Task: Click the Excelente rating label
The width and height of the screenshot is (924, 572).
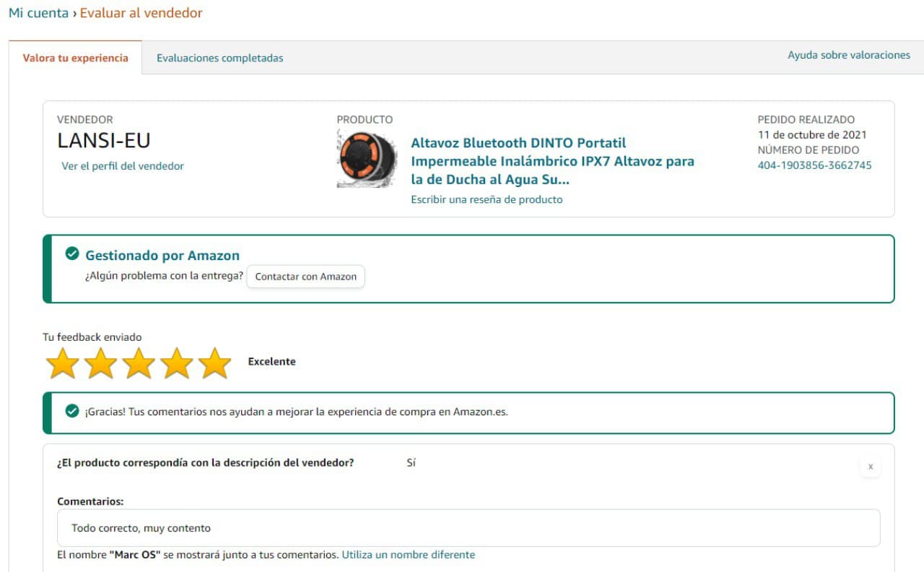Action: coord(271,362)
